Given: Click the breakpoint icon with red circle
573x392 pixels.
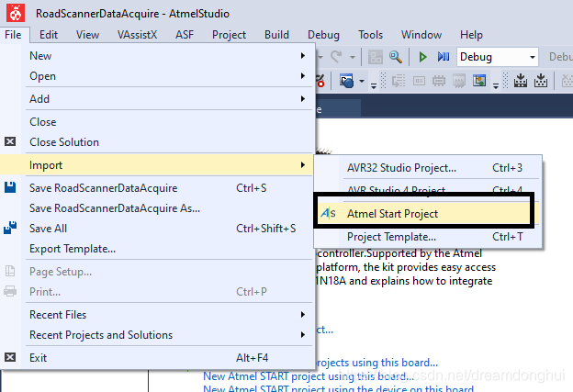Looking at the screenshot, I should [320, 82].
